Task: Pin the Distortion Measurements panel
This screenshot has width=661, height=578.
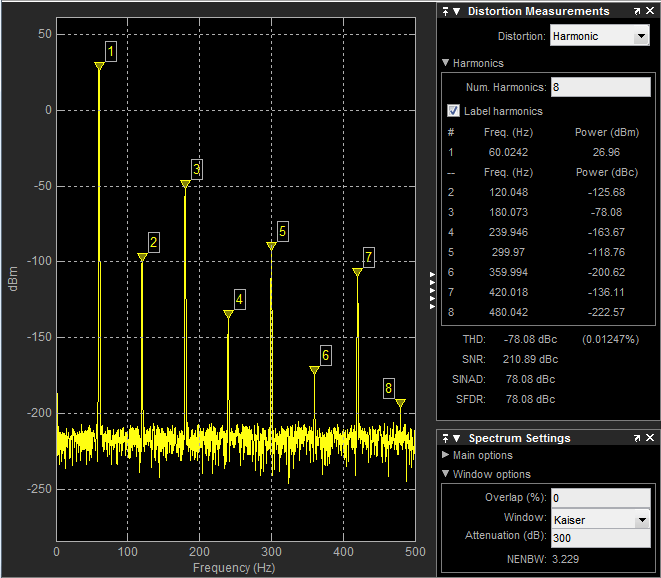Action: pyautogui.click(x=445, y=11)
